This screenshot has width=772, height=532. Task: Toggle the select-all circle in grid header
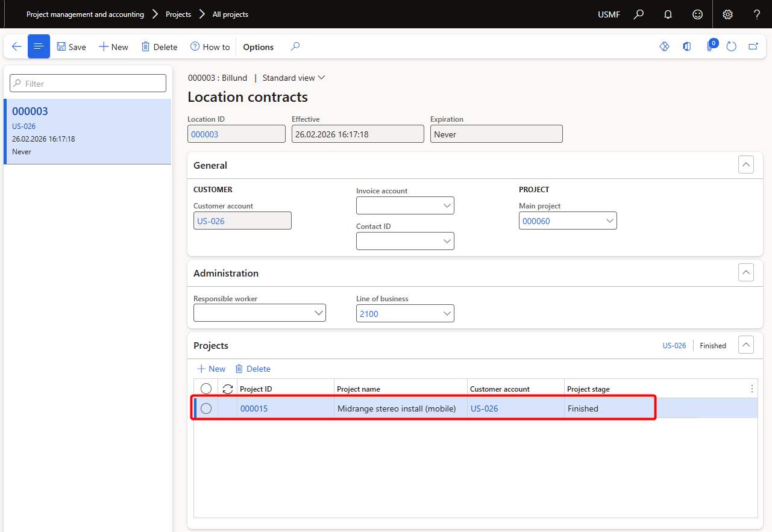(206, 389)
